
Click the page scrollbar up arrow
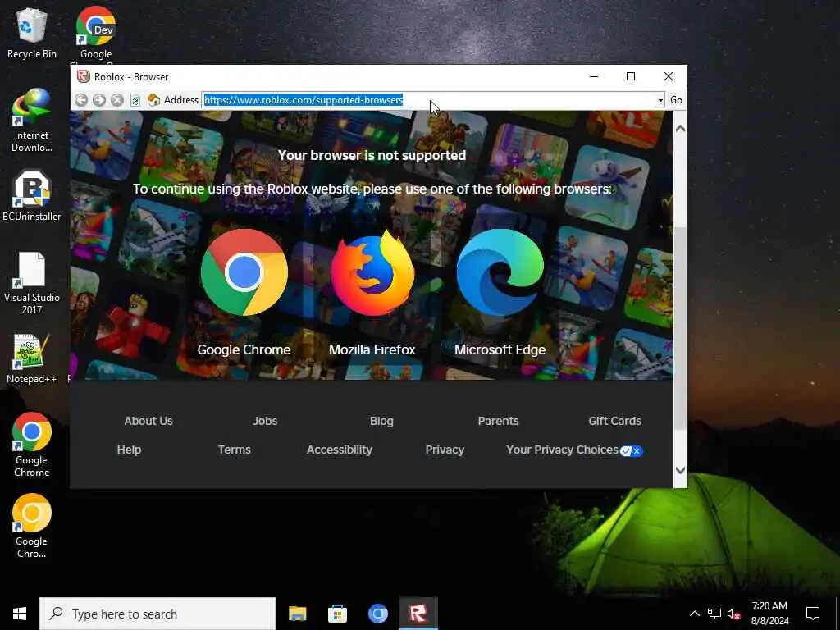(680, 129)
